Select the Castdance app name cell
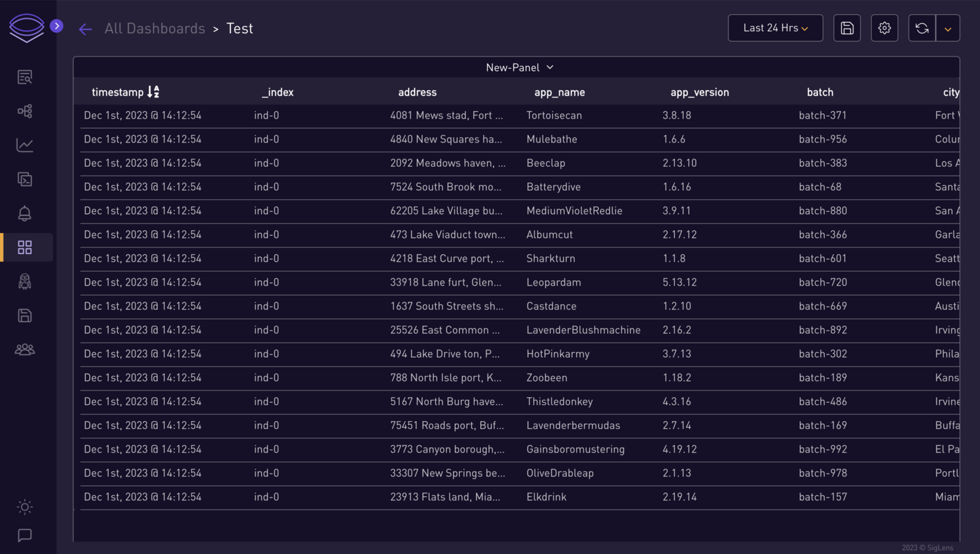The width and height of the screenshot is (980, 554). pos(552,306)
